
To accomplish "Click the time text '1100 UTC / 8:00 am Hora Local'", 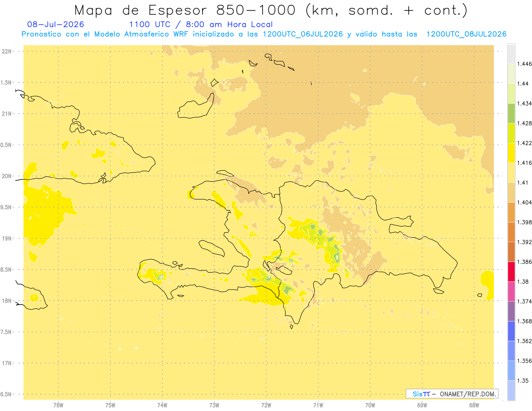I will coord(201,24).
